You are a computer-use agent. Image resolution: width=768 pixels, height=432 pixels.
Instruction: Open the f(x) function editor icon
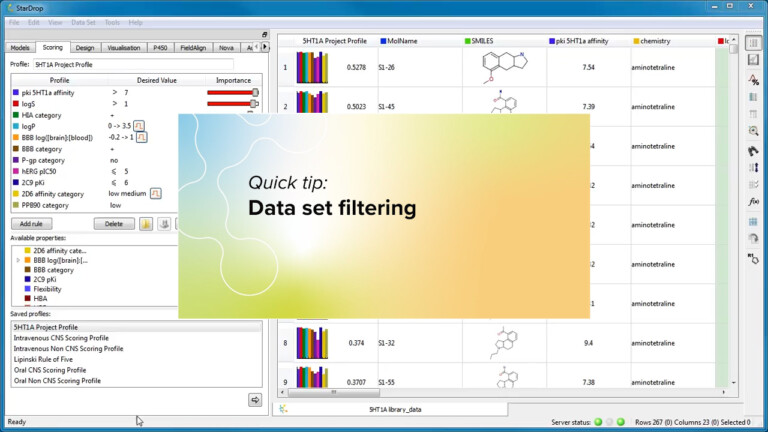click(753, 202)
